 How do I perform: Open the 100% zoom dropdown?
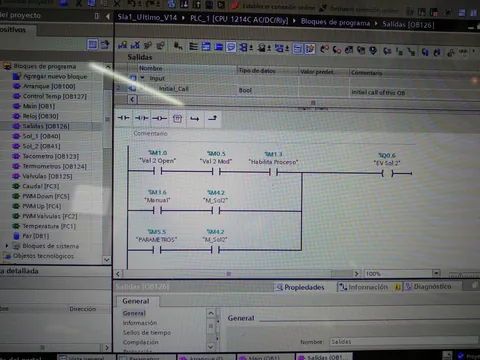pos(436,273)
